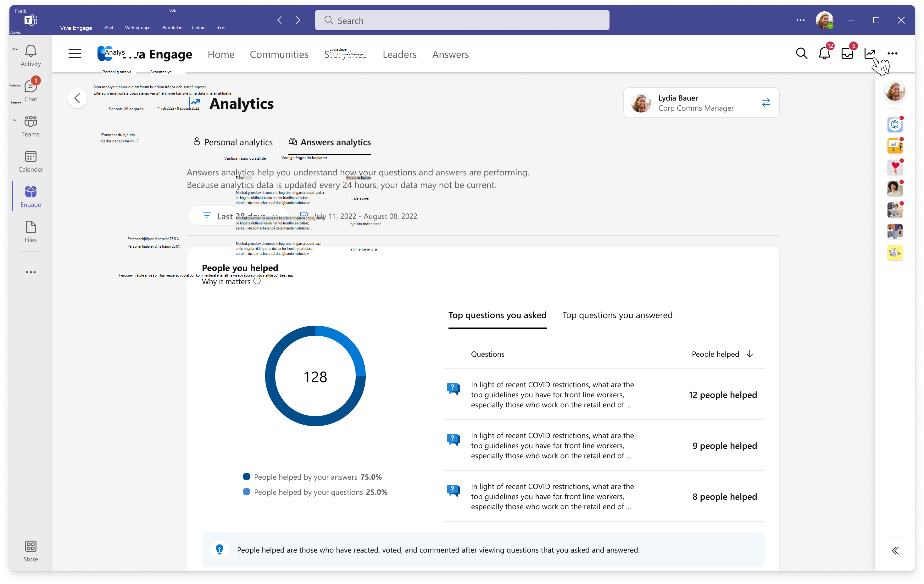Click the Viva Engage home icon in sidebar
The image size is (924, 584).
tap(31, 195)
